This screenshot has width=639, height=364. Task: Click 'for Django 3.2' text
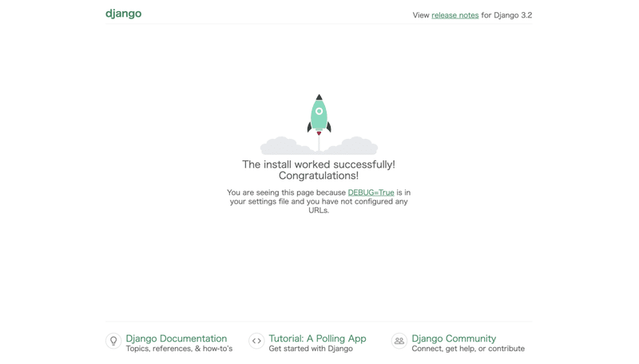coord(506,15)
